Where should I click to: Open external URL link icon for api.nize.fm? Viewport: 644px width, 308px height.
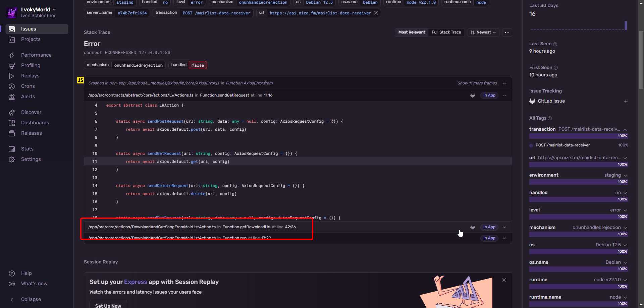click(x=376, y=13)
